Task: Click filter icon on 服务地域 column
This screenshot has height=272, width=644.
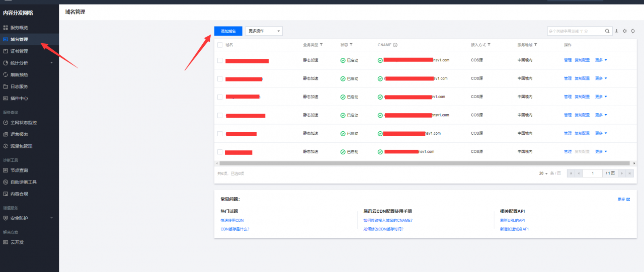Action: [536, 45]
